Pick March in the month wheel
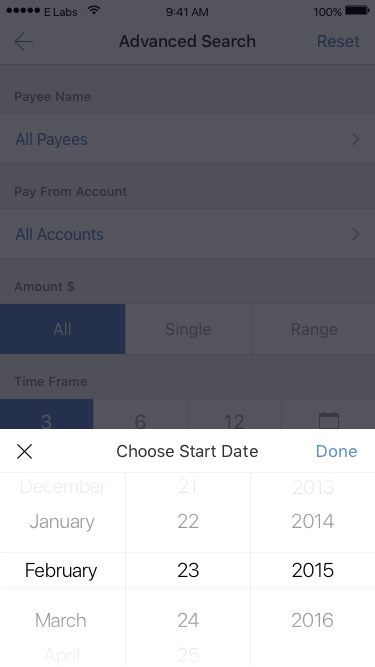 click(61, 620)
